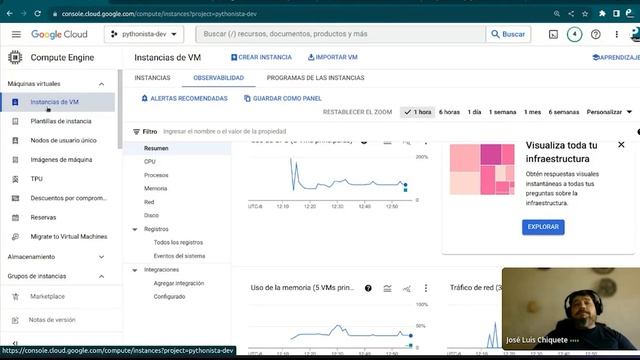Viewport: 640px width, 360px height.
Task: Click the Descuentos por compromiso icon
Action: point(15,198)
